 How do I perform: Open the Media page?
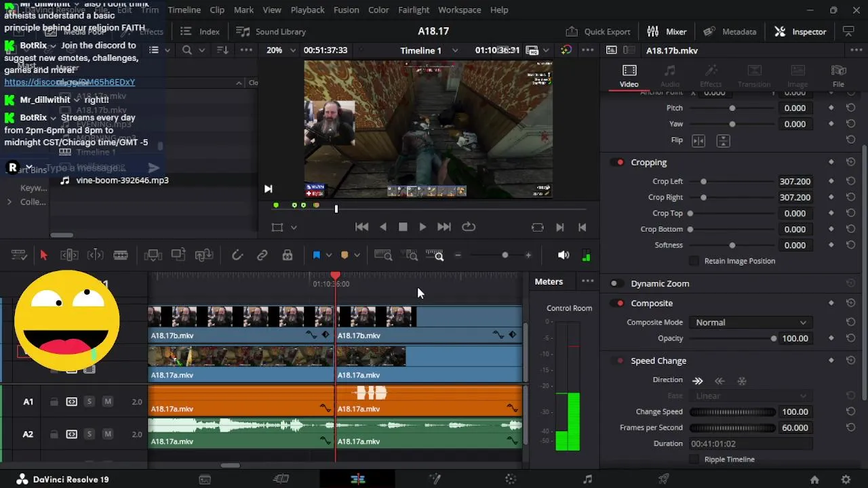tap(205, 479)
